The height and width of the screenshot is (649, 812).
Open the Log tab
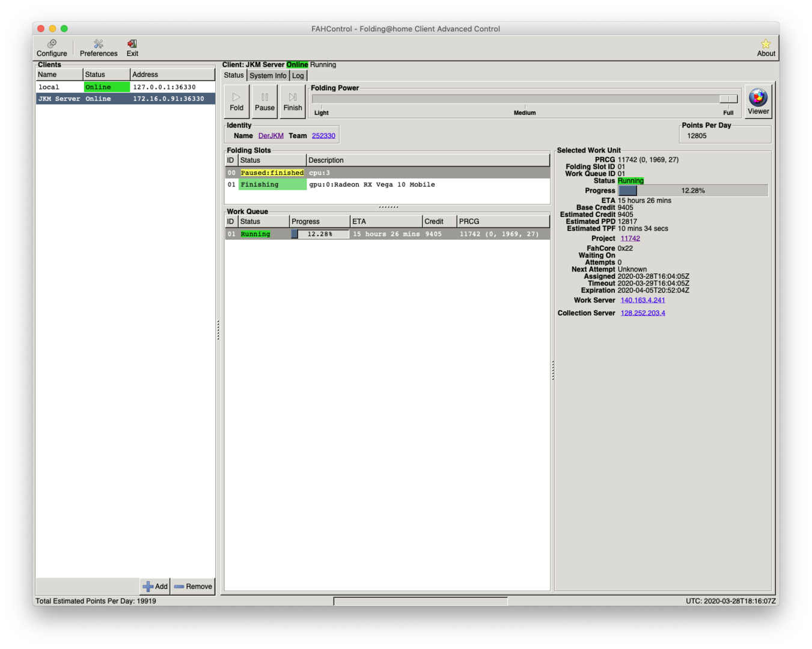[298, 76]
